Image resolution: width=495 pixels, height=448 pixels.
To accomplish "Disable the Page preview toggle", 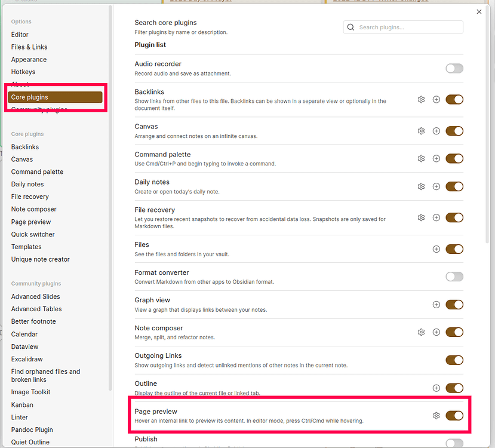I will click(454, 416).
